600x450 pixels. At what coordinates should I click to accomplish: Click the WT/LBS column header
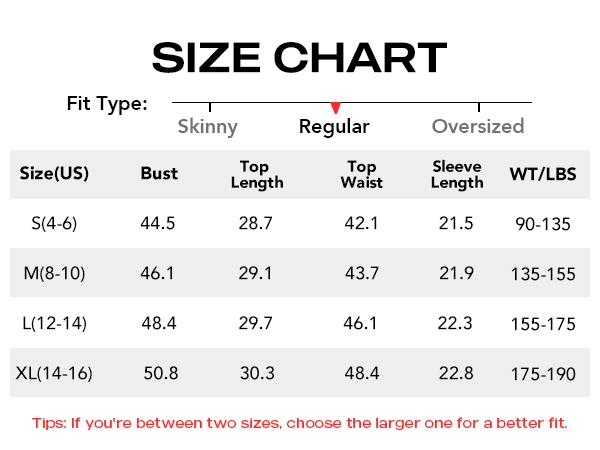click(x=543, y=174)
